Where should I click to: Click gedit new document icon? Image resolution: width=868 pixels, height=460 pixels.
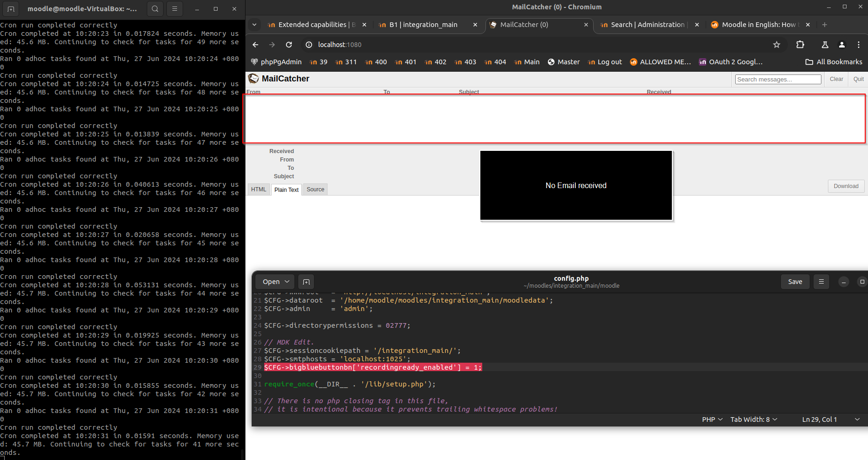[306, 282]
